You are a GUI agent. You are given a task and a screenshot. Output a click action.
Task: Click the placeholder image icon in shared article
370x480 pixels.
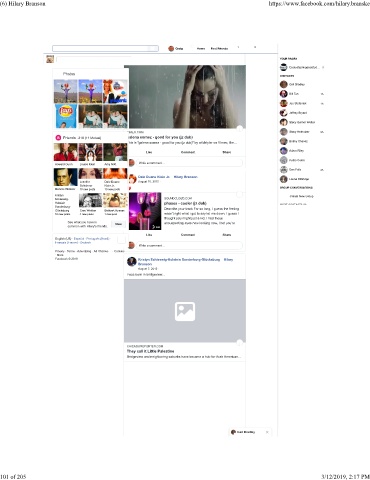pos(185,311)
